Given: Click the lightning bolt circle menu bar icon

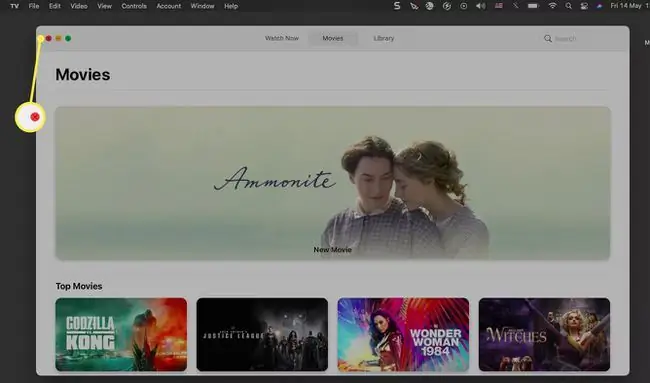Looking at the screenshot, I should pyautogui.click(x=446, y=6).
